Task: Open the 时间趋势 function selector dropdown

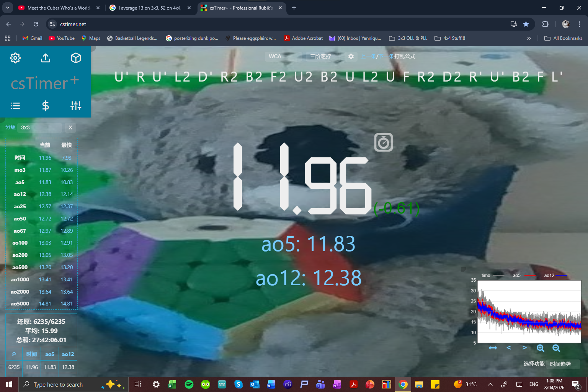Action: point(563,364)
